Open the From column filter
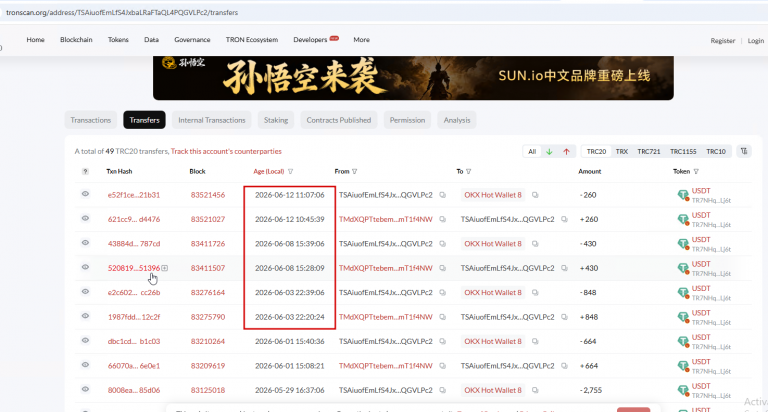The width and height of the screenshot is (768, 412). click(x=355, y=171)
